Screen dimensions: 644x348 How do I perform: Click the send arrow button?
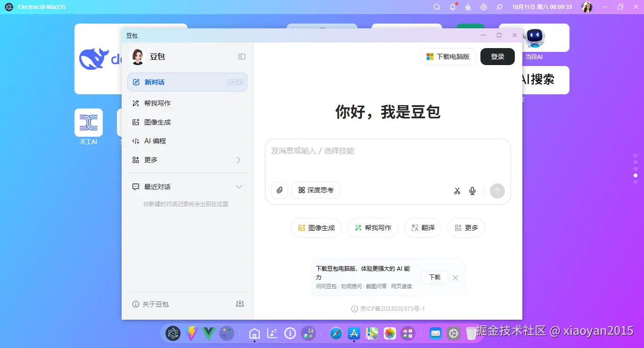pos(497,191)
